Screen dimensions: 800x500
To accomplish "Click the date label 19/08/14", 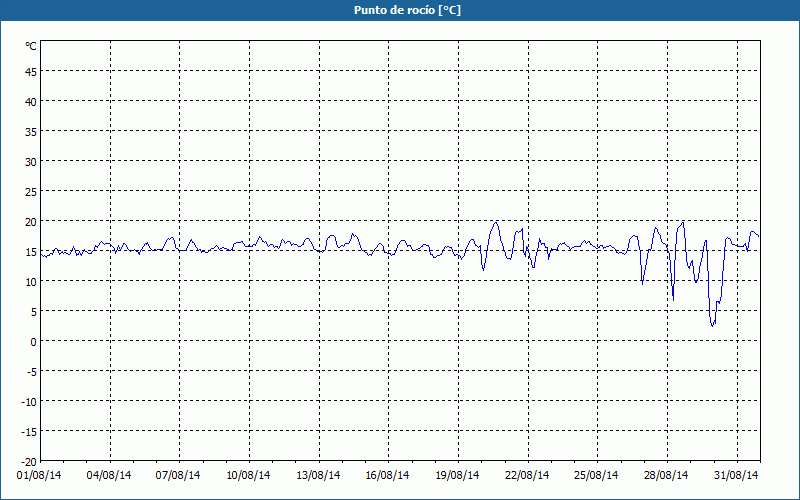I will click(457, 475).
